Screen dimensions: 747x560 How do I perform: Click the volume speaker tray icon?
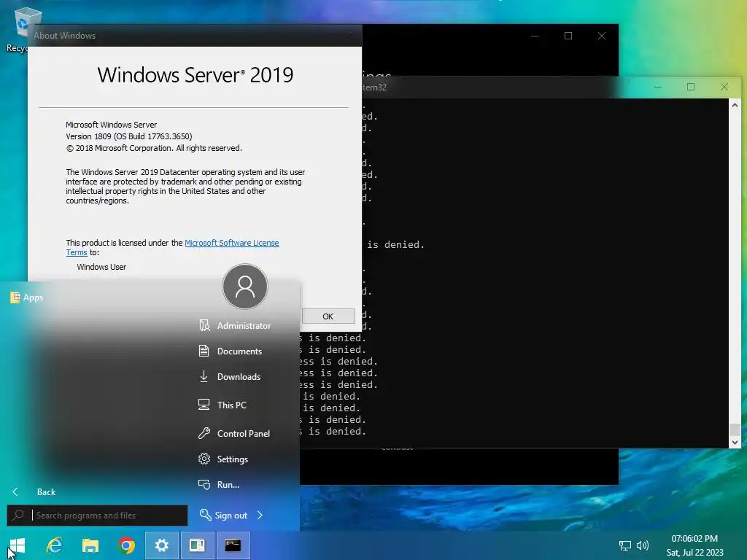coord(643,545)
